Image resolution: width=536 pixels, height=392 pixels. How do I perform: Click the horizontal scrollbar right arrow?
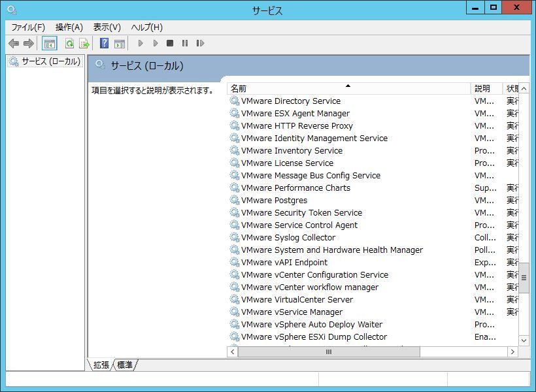pyautogui.click(x=512, y=351)
